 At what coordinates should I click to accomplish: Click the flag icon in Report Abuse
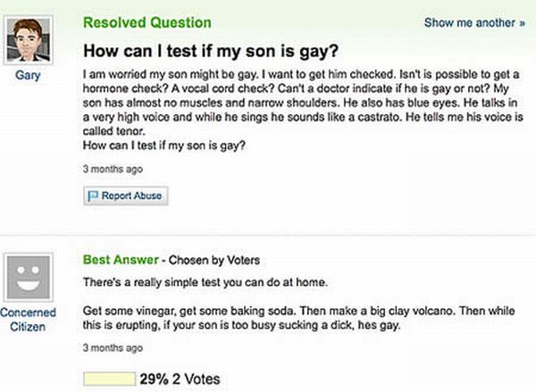[x=93, y=195]
